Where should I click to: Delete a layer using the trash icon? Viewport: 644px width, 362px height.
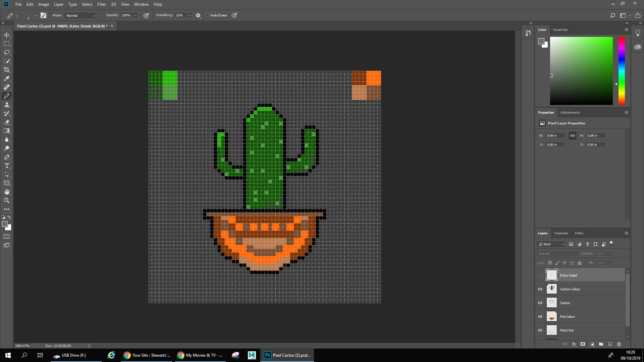pyautogui.click(x=619, y=344)
